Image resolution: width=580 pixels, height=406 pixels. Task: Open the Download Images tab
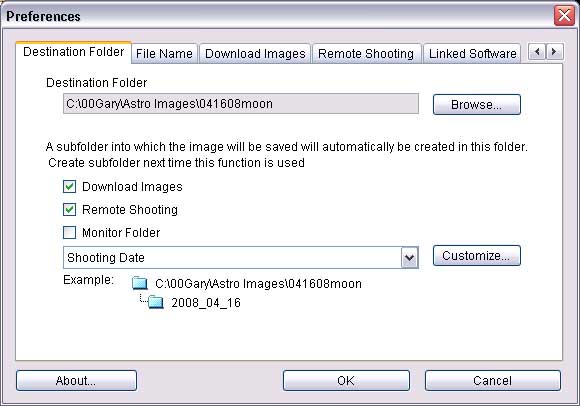255,54
